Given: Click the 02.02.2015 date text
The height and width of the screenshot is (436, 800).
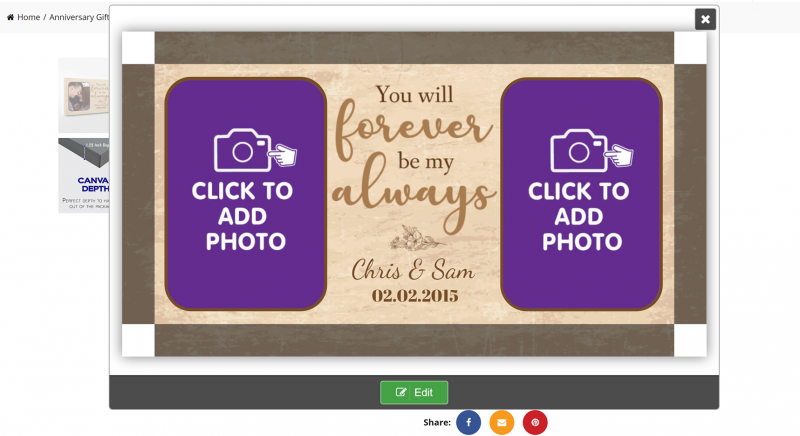Looking at the screenshot, I should tap(415, 296).
